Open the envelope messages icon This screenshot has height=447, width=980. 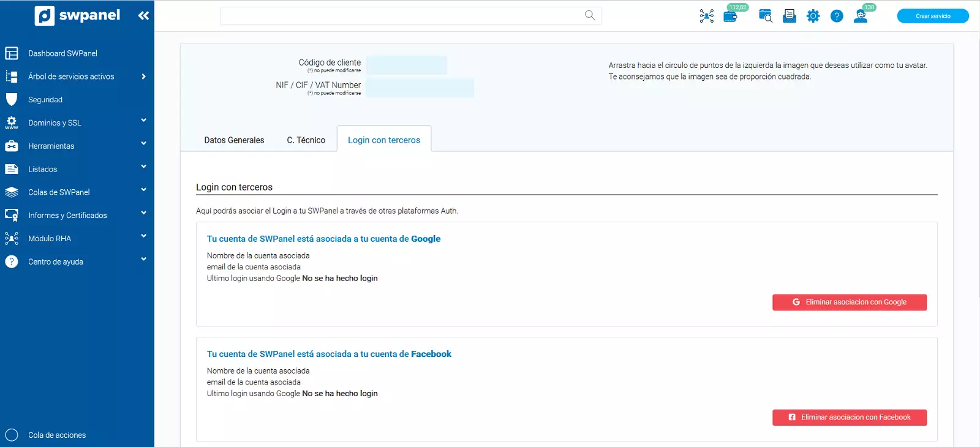790,16
